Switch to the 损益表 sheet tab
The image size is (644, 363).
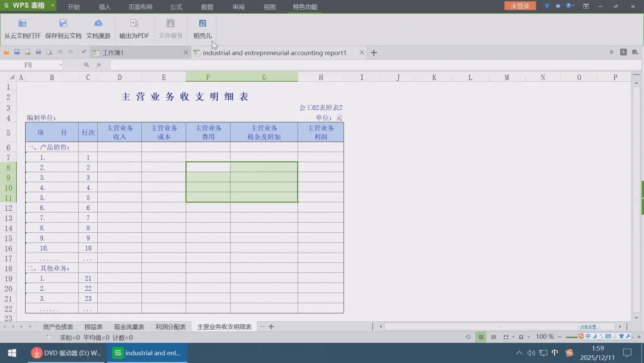pyautogui.click(x=93, y=327)
